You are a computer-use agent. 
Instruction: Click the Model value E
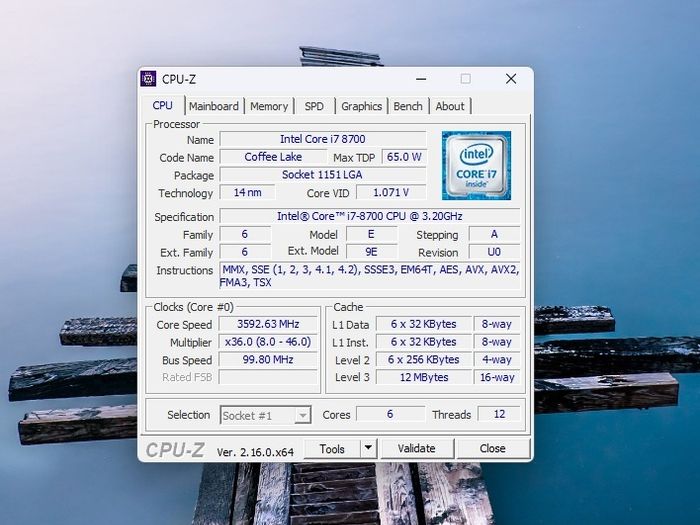point(371,234)
